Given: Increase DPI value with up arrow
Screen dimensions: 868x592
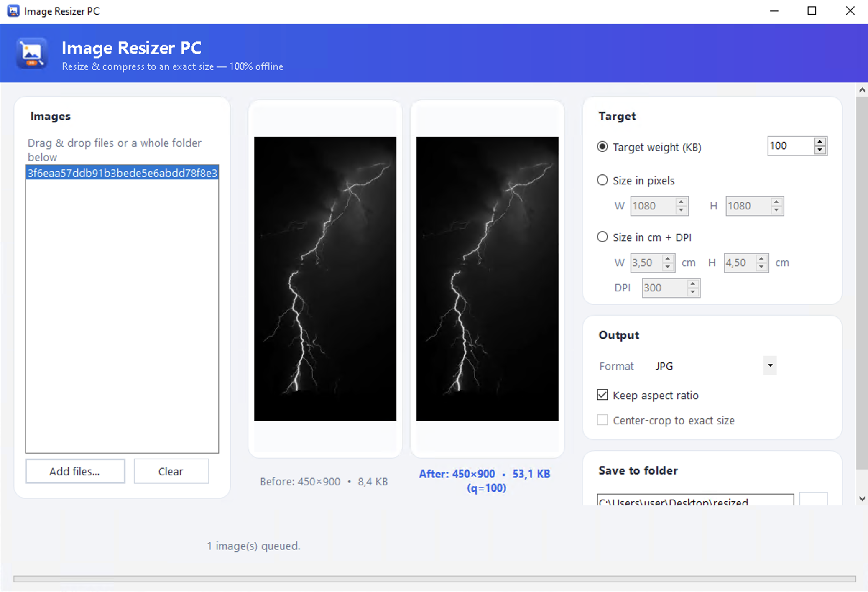Looking at the screenshot, I should (693, 284).
